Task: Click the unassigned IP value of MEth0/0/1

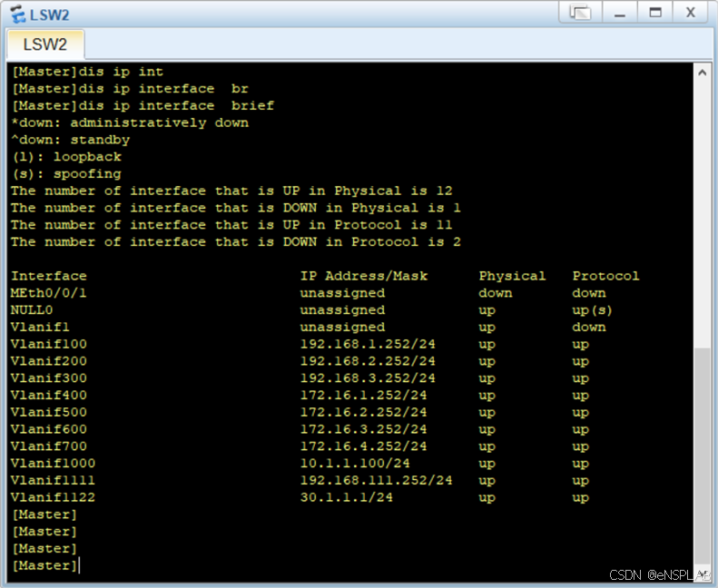Action: click(x=342, y=293)
